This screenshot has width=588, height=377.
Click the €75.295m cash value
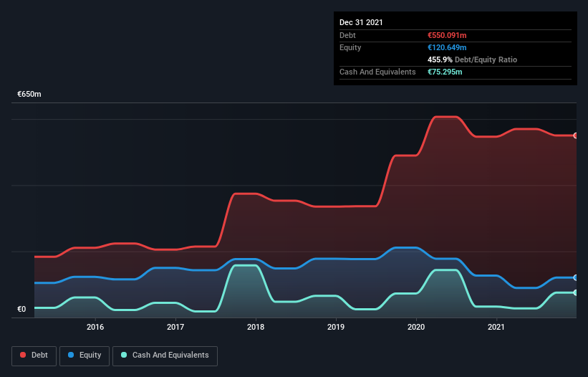445,72
